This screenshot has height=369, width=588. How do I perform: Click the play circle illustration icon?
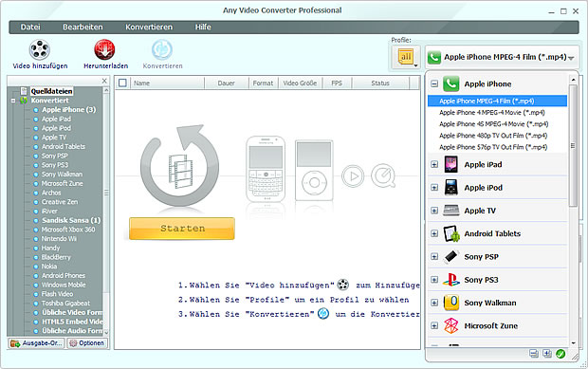(x=353, y=175)
